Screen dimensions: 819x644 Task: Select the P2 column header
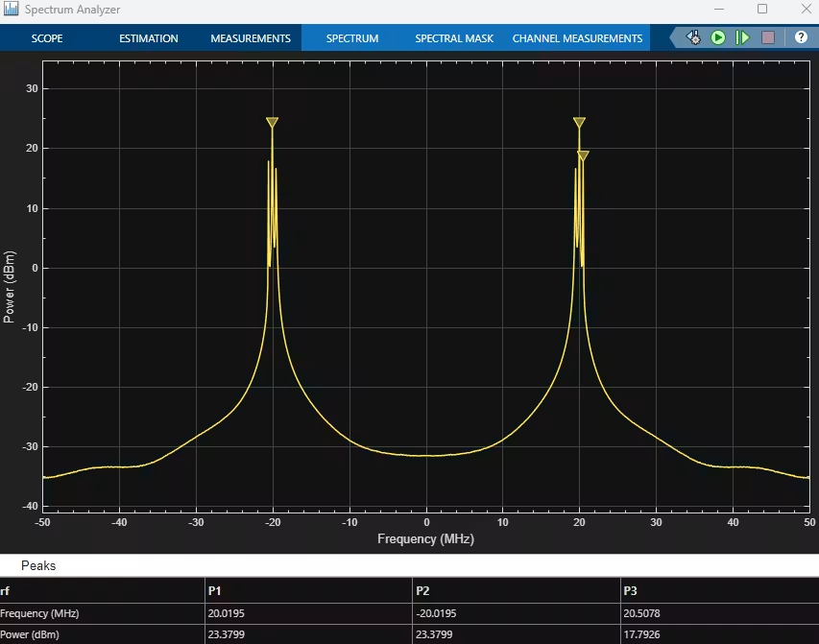422,590
